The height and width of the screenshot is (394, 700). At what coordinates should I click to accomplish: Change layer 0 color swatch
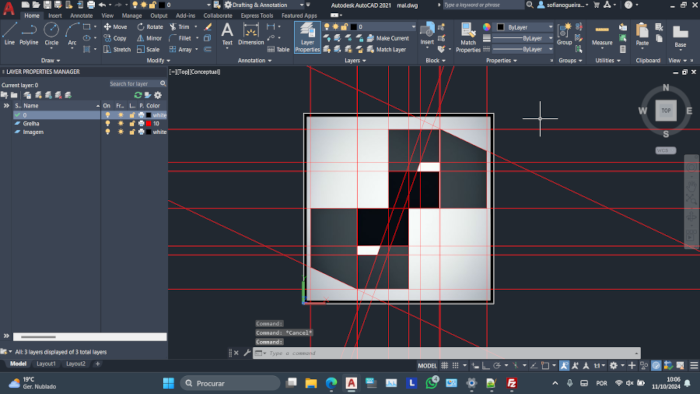tap(149, 115)
